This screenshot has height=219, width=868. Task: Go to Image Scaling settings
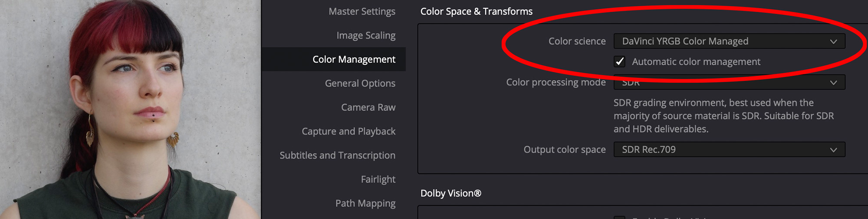click(366, 35)
